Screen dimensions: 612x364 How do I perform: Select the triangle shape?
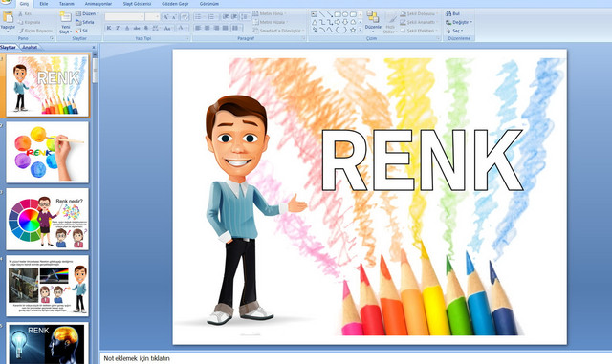[315, 22]
